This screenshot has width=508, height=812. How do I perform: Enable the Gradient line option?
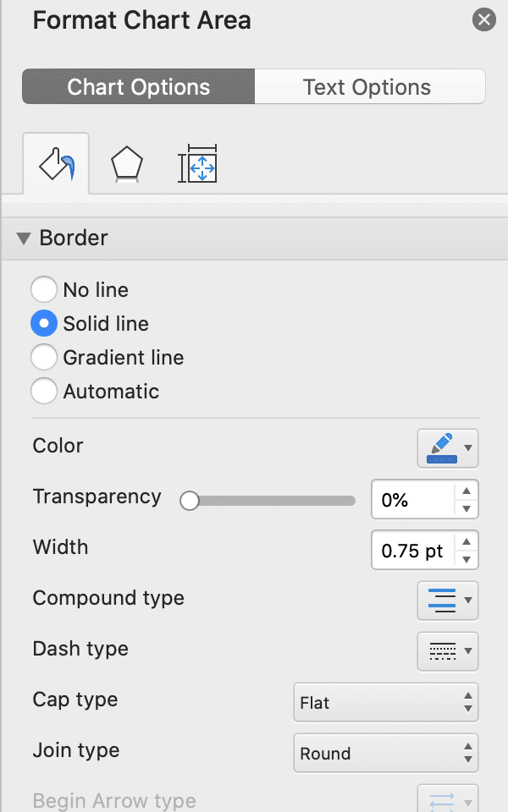pyautogui.click(x=44, y=357)
